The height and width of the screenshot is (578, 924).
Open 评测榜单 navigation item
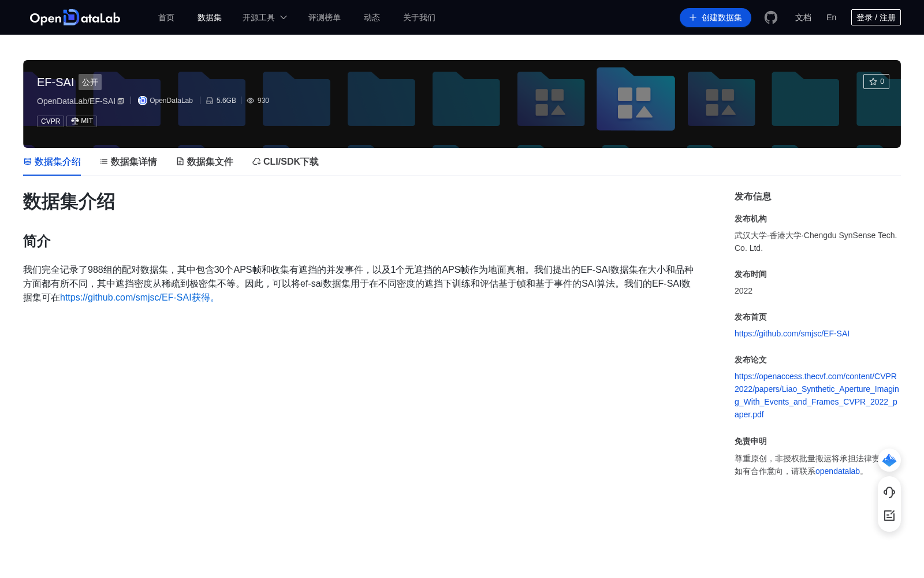[325, 17]
